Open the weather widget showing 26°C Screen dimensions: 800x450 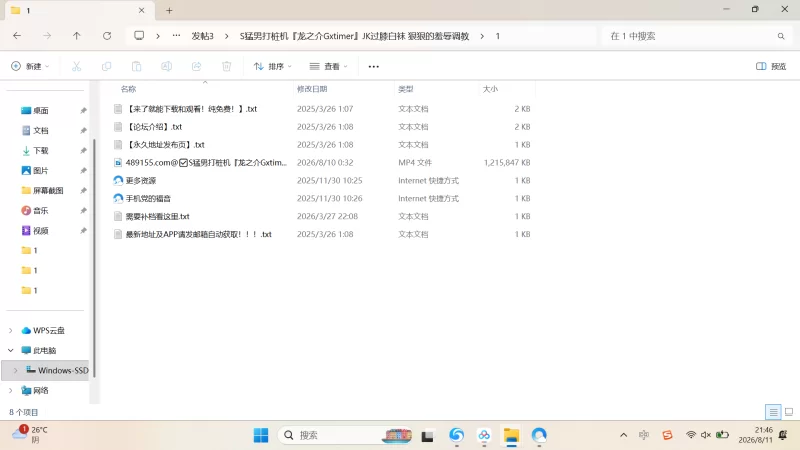coord(30,434)
